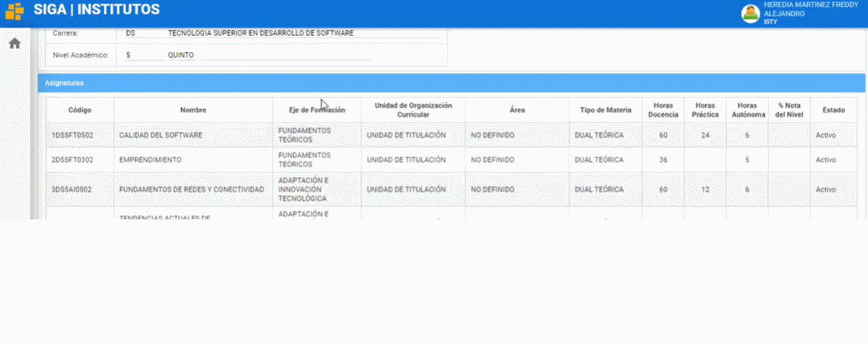The width and height of the screenshot is (868, 344).
Task: Click the Estado column header
Action: click(x=833, y=110)
